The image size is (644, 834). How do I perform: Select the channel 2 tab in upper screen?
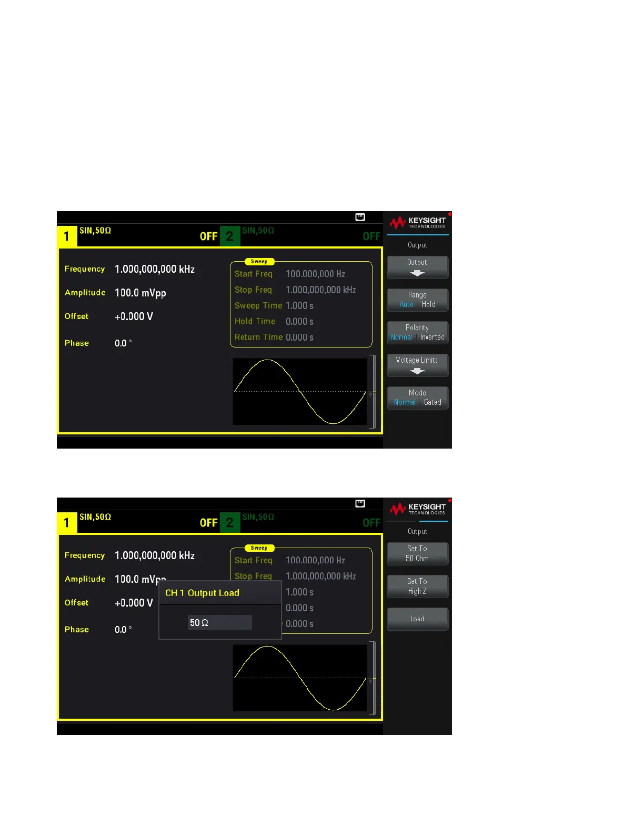pyautogui.click(x=230, y=236)
